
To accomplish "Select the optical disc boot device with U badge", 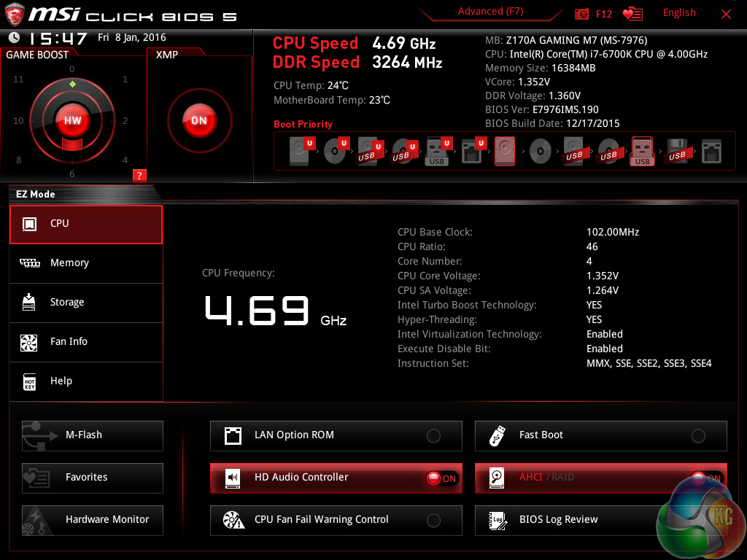I will (336, 151).
